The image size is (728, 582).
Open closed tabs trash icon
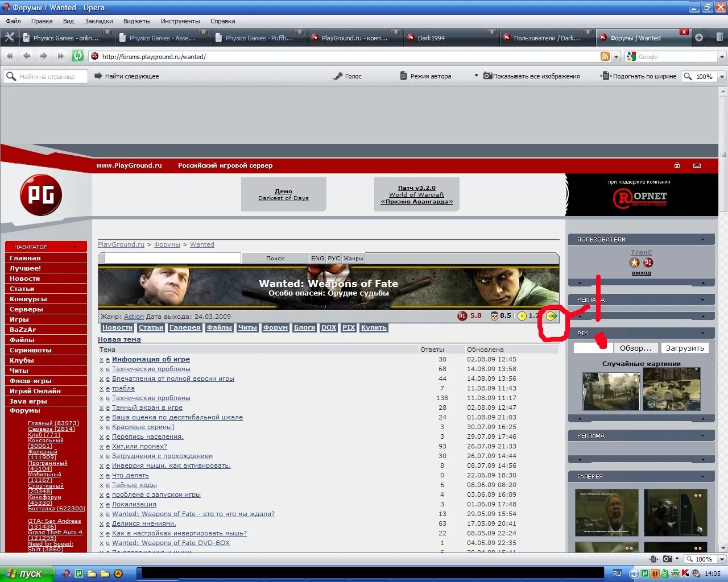coord(719,38)
